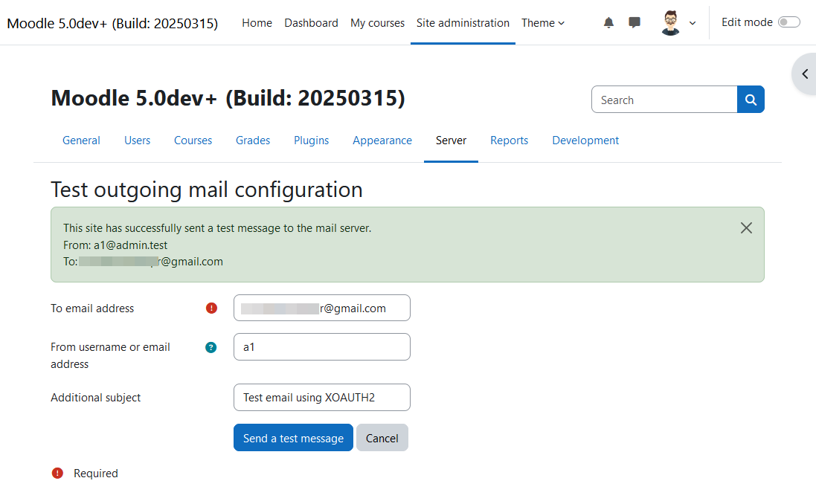The width and height of the screenshot is (816, 504).
Task: Open the messaging speech bubble icon
Action: click(635, 23)
